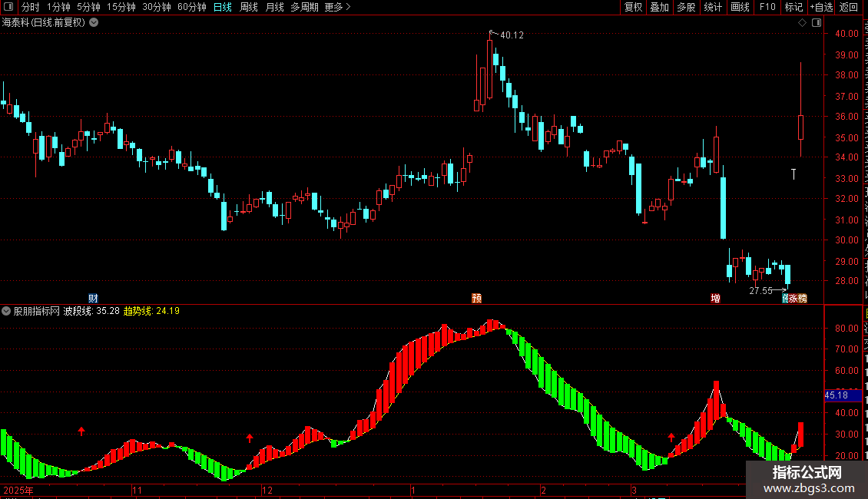Viewport: 868px width, 499px height.
Task: Click the 标记 mark button
Action: [x=793, y=7]
